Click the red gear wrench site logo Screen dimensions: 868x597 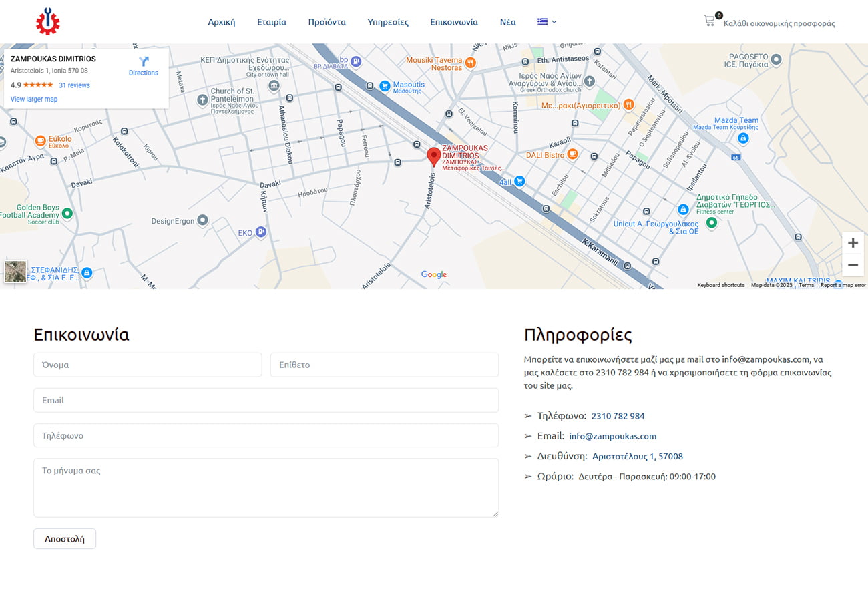[x=48, y=21]
